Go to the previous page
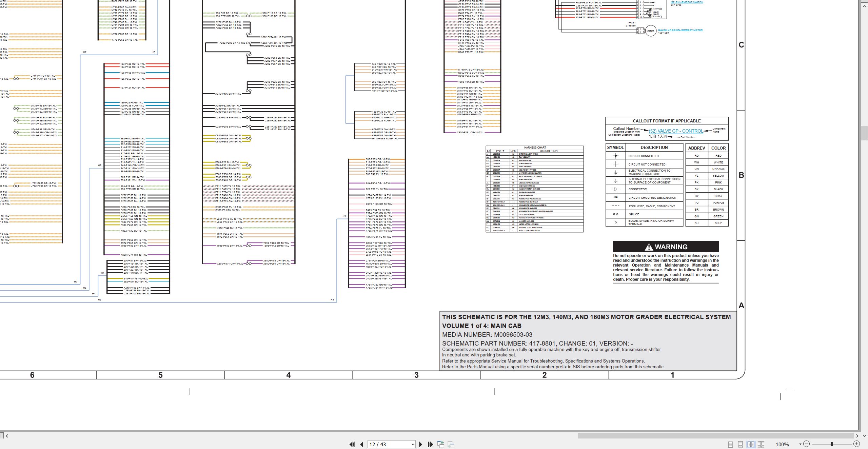This screenshot has height=449, width=868. pos(362,444)
